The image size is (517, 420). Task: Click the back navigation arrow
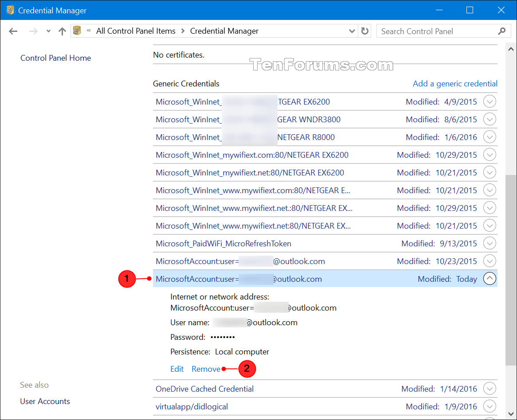pos(13,31)
